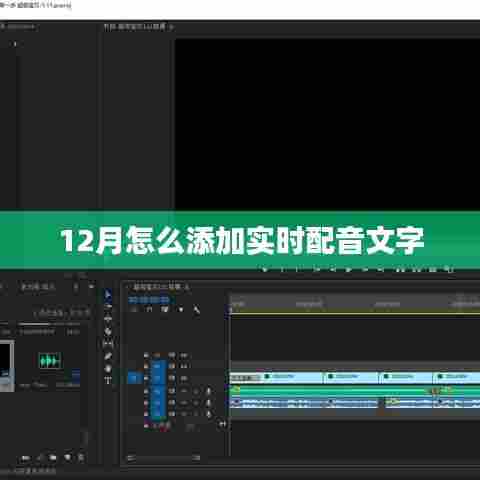480x480 pixels.
Task: Select the green audio waveform thumbnail in Project panel
Action: [x=50, y=361]
